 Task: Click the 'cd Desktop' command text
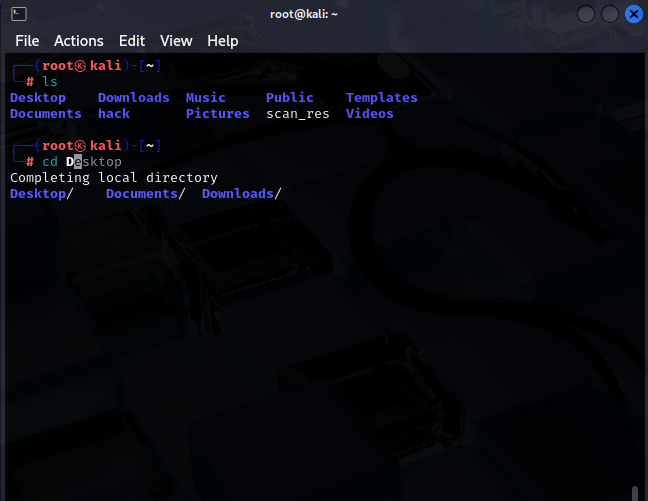pyautogui.click(x=82, y=162)
